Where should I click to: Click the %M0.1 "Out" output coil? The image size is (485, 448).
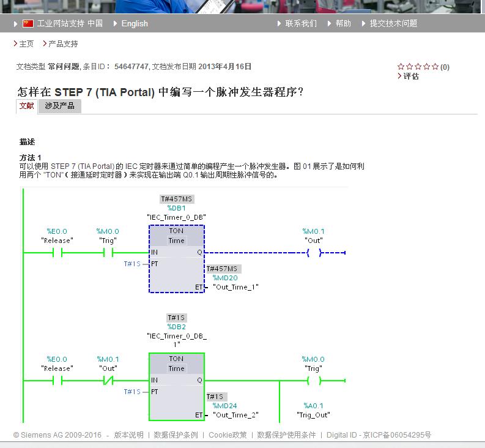[314, 253]
